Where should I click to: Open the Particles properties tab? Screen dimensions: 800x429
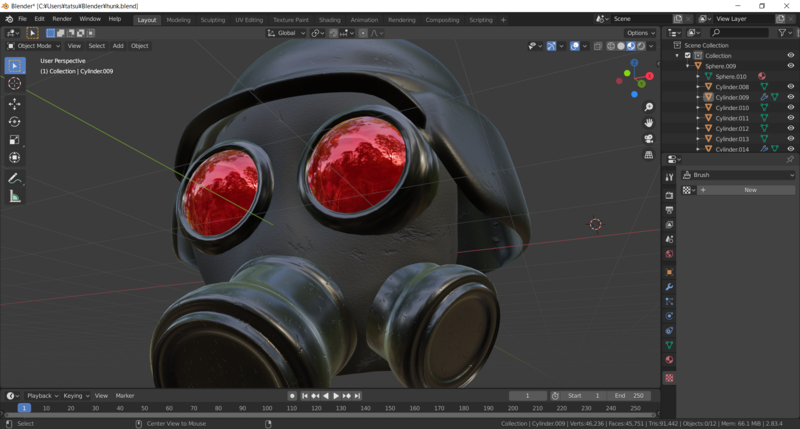click(x=669, y=301)
